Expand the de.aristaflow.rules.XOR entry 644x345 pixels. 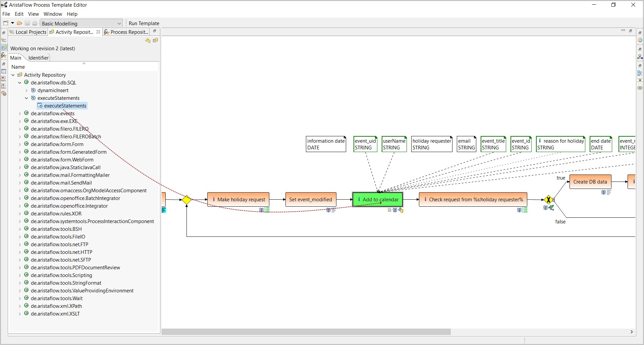[20, 214]
